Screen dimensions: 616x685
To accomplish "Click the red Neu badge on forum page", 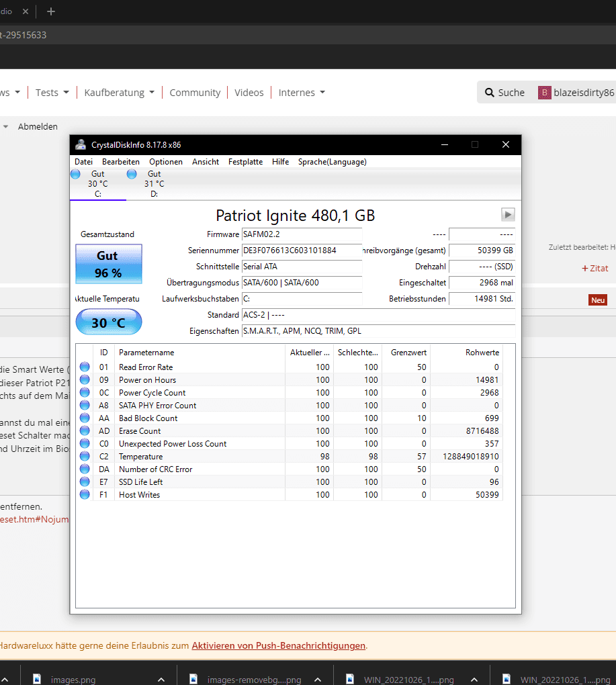I will pyautogui.click(x=598, y=300).
